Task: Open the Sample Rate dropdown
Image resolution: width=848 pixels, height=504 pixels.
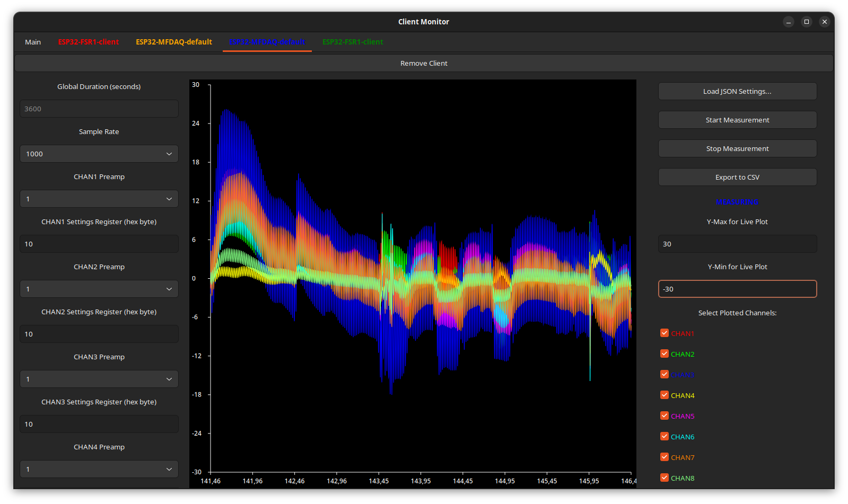Action: (99, 154)
